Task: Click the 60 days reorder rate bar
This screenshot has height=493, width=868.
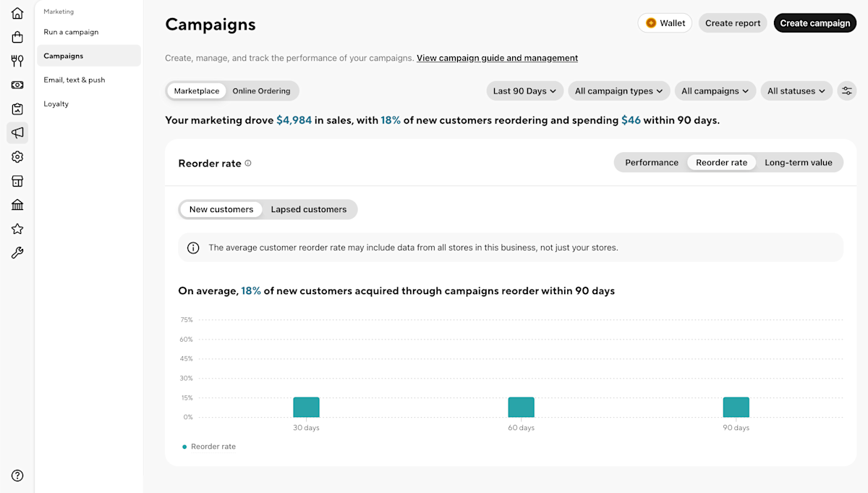Action: tap(521, 408)
